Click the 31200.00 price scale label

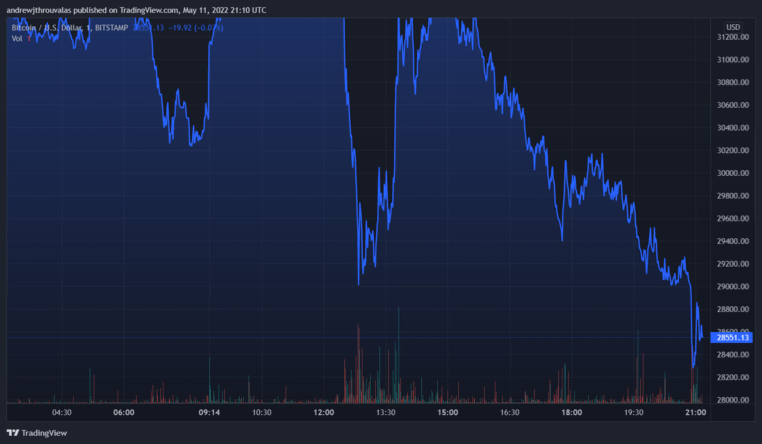point(732,37)
